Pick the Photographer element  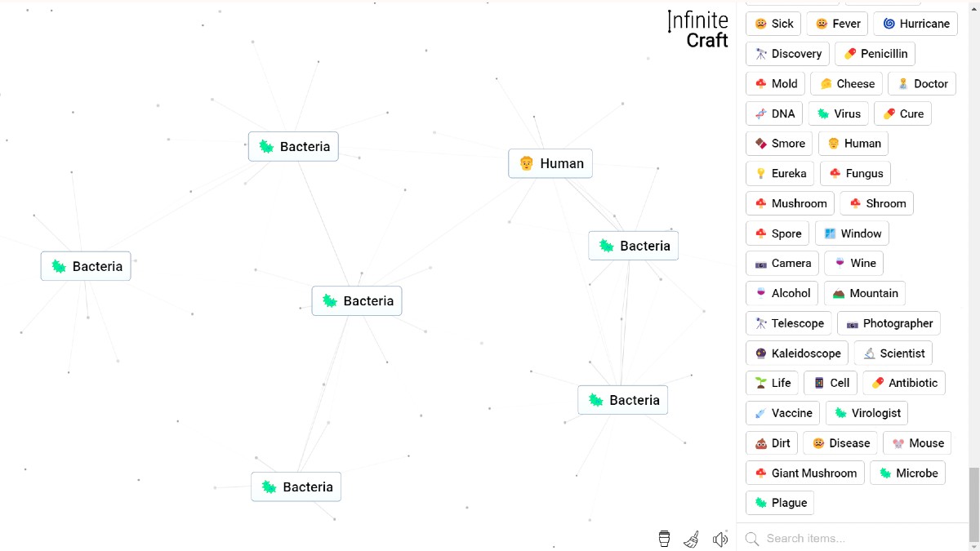coord(889,323)
